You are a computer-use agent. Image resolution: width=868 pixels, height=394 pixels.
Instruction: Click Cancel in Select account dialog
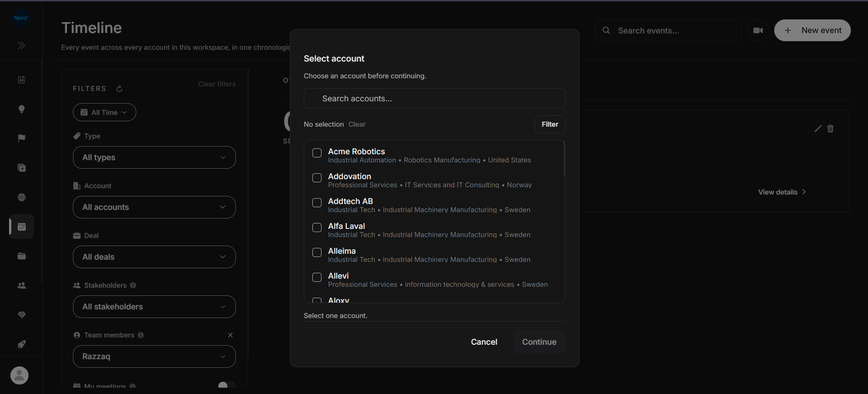click(484, 342)
